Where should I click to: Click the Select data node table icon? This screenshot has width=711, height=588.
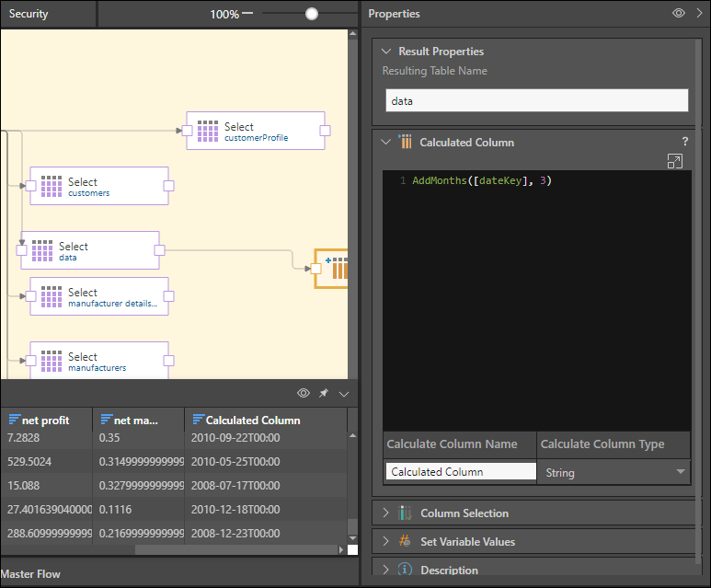click(42, 250)
